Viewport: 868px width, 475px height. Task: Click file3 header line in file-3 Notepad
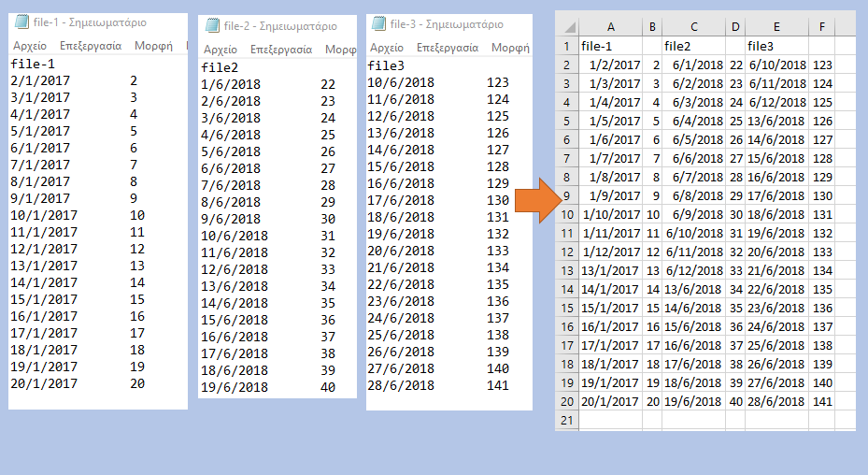[x=386, y=66]
